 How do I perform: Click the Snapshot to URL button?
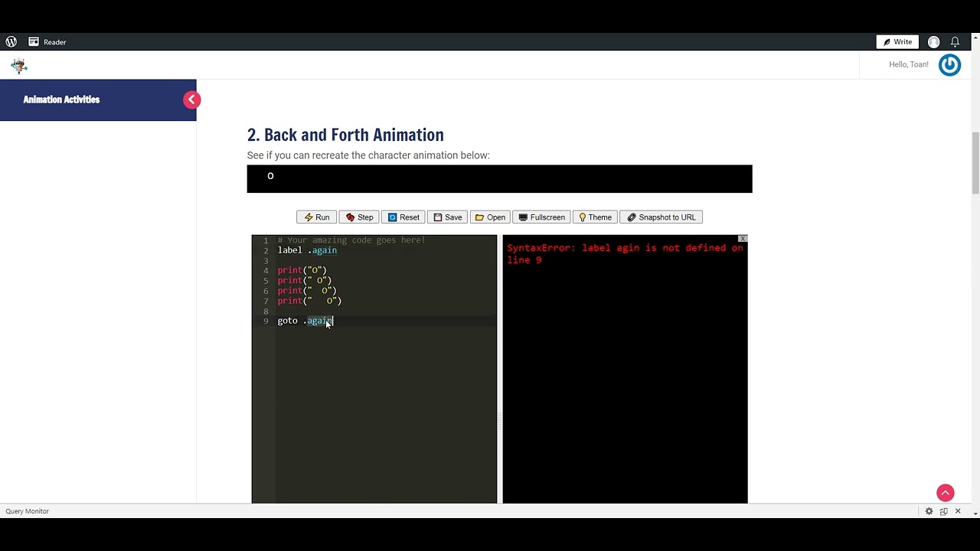point(661,217)
